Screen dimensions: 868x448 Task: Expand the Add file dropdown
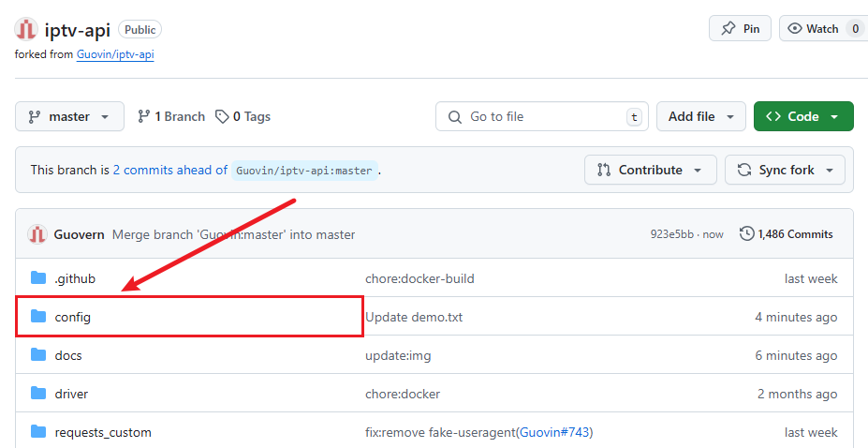pos(700,116)
